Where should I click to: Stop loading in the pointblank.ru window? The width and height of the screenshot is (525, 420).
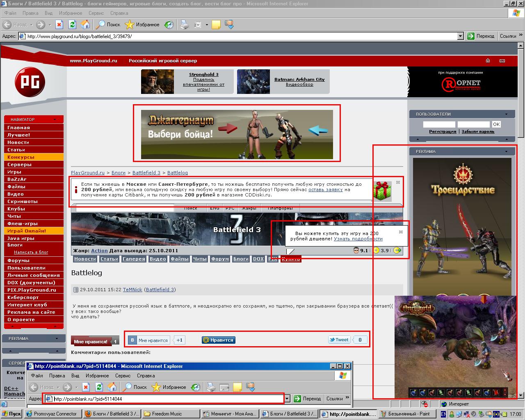point(86,387)
